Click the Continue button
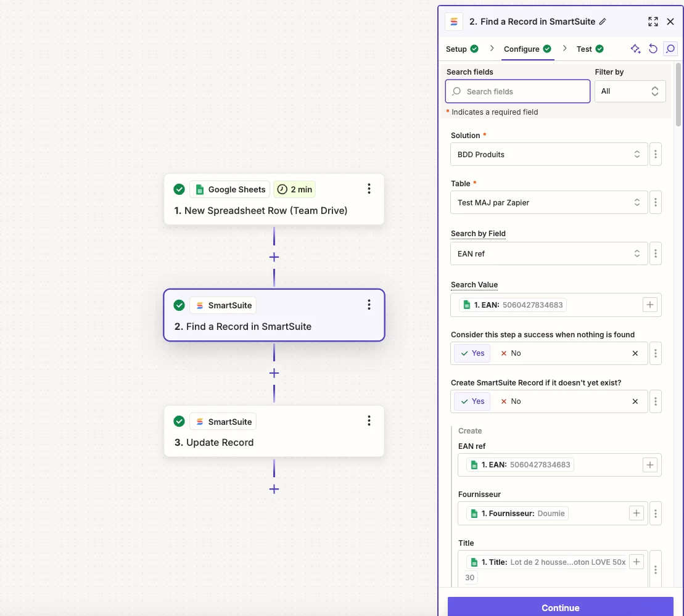The height and width of the screenshot is (616, 684). [x=560, y=607]
